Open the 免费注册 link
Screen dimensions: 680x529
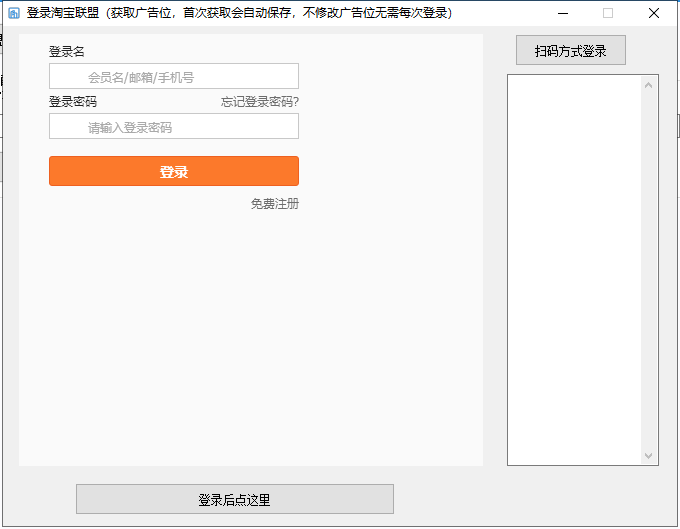(x=275, y=204)
